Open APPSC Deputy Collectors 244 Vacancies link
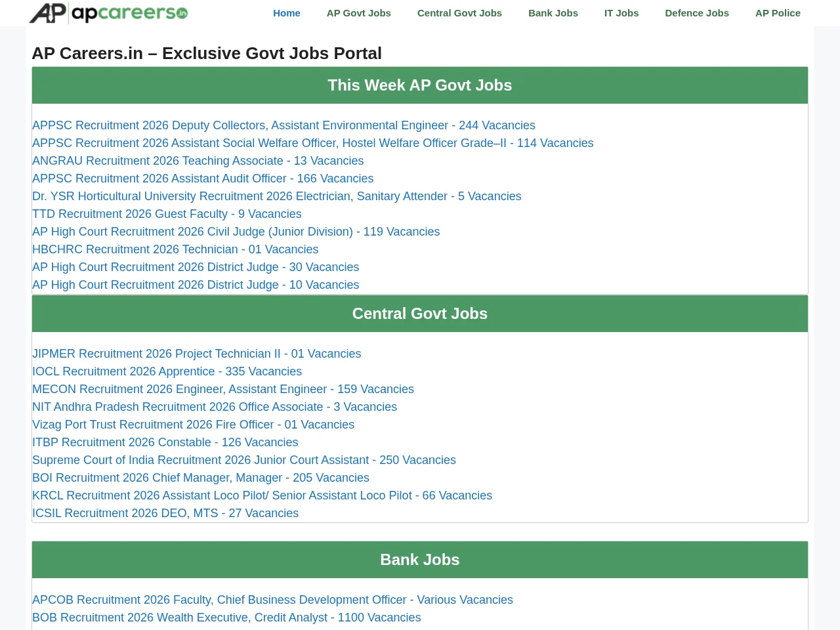This screenshot has height=630, width=840. point(283,125)
